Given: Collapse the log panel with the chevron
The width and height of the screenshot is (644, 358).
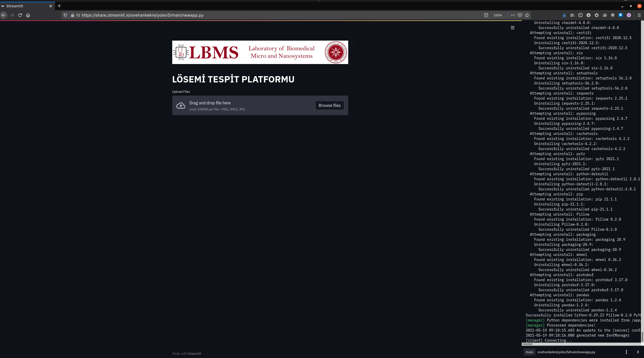Looking at the screenshot, I should (x=638, y=352).
